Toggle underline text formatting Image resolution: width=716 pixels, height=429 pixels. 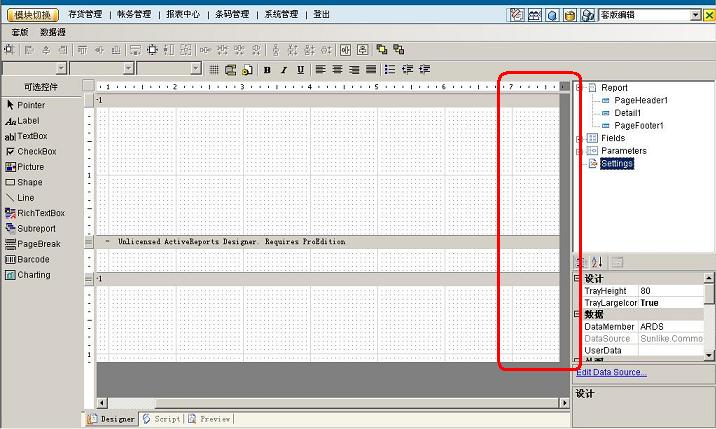pyautogui.click(x=300, y=69)
